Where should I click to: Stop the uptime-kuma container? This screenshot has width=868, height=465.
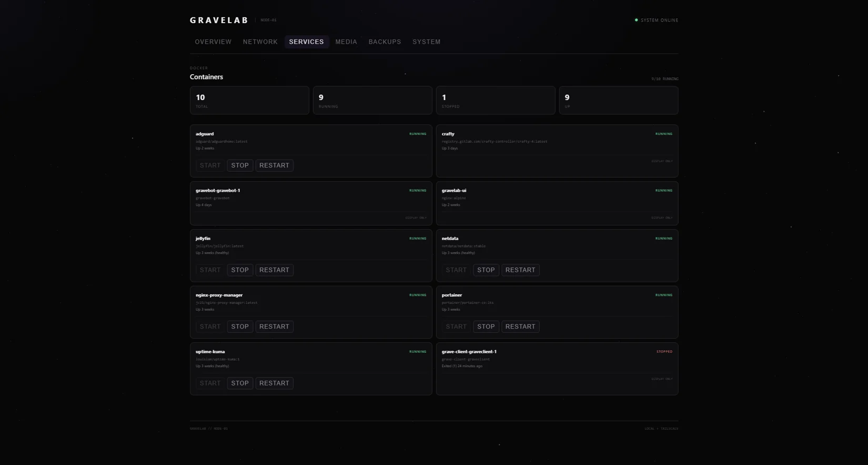(x=240, y=383)
